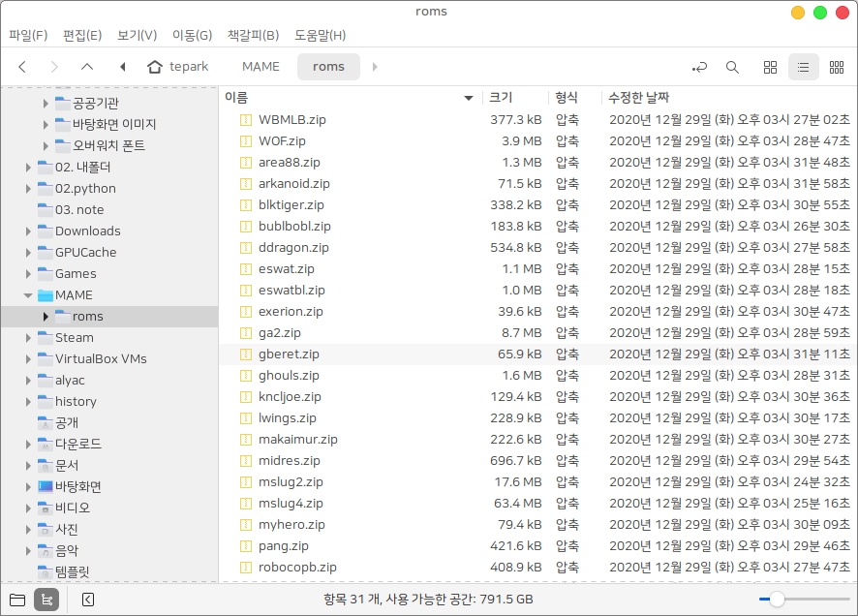Click the home icon for tepark
This screenshot has width=858, height=616.
click(155, 67)
